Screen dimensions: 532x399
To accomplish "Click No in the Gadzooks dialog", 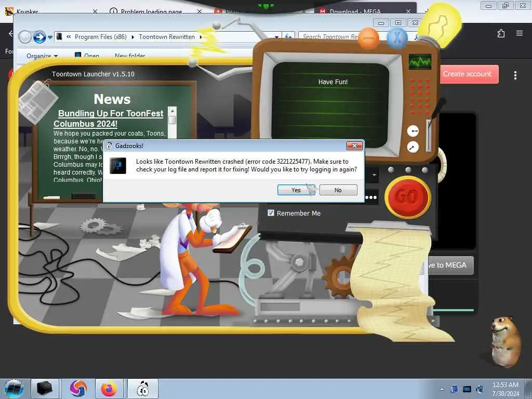I will click(x=338, y=190).
